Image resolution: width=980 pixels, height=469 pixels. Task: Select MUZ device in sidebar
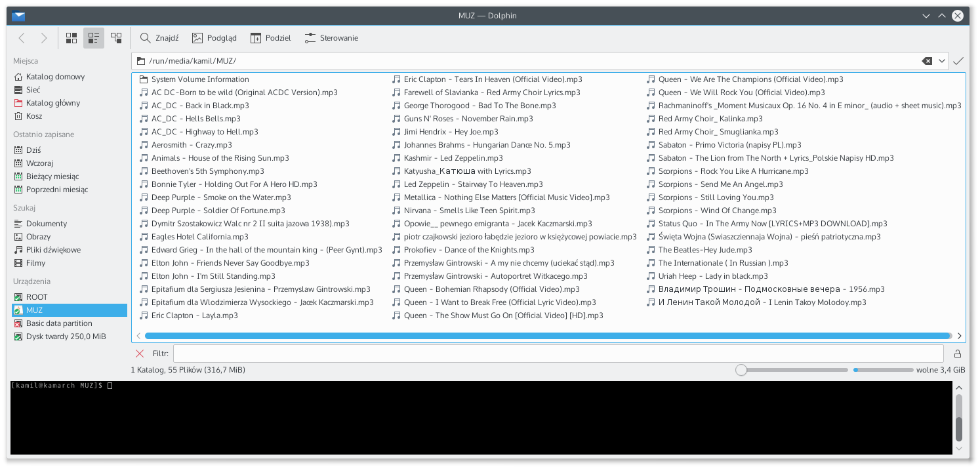(x=70, y=310)
